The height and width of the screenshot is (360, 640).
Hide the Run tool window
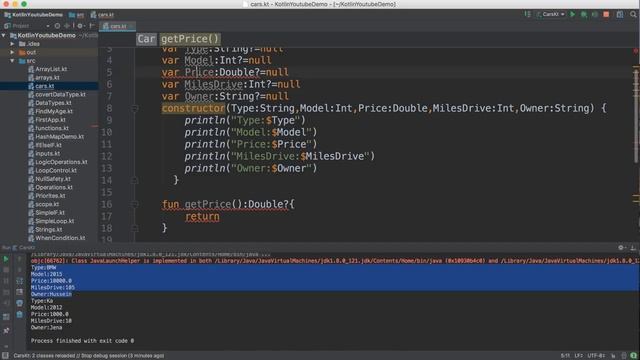pos(633,248)
